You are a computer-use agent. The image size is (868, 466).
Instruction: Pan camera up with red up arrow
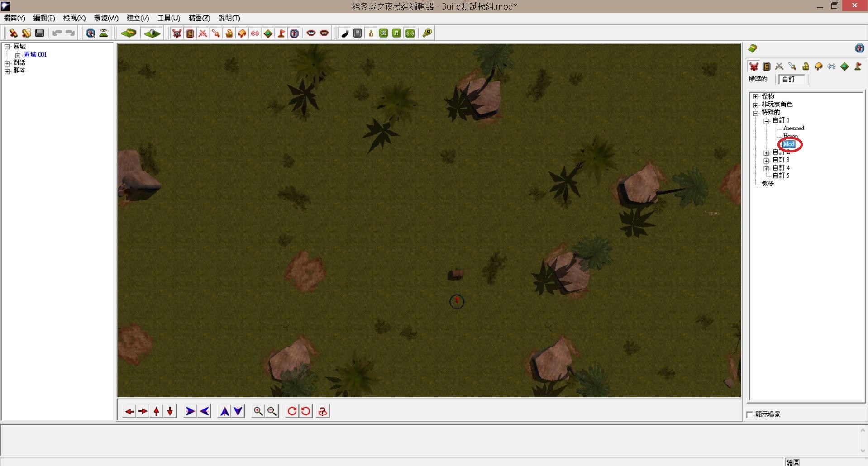(157, 411)
